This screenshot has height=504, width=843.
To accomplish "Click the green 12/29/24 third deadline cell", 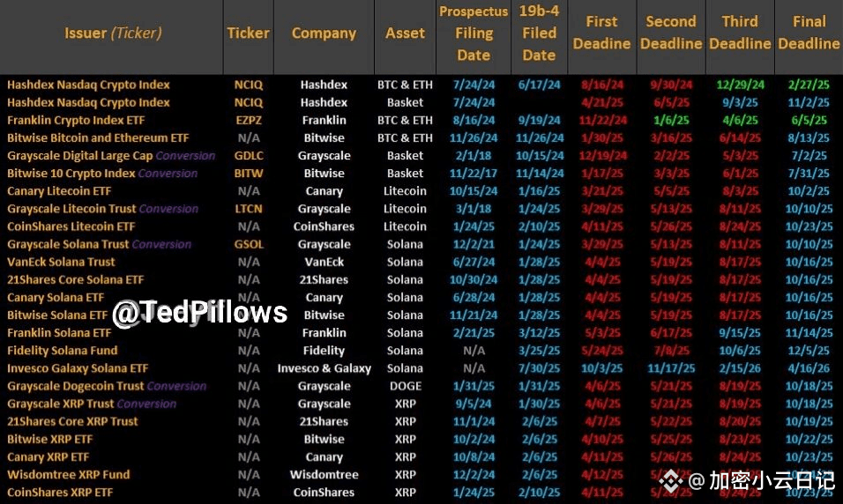I will click(x=740, y=85).
